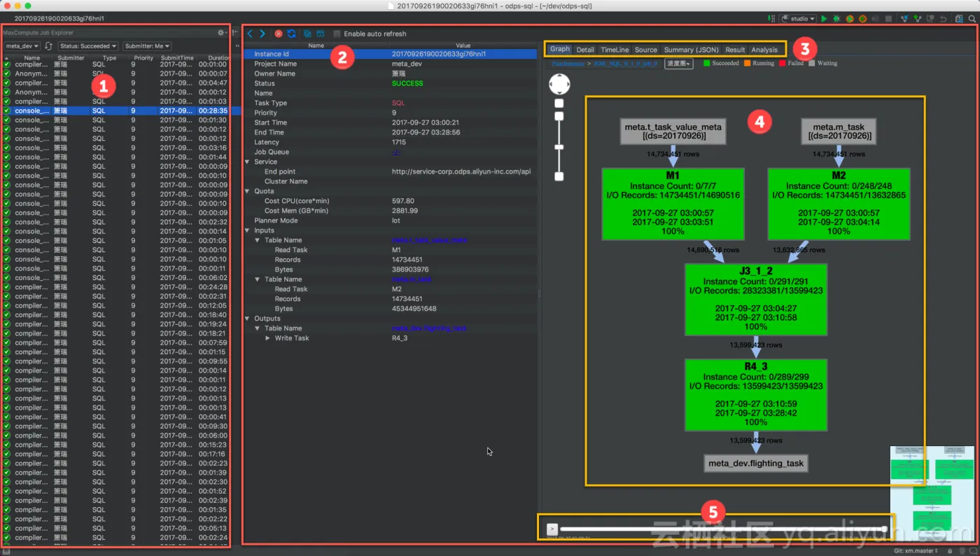This screenshot has height=556, width=980.
Task: Open the Result tab
Action: pyautogui.click(x=735, y=50)
